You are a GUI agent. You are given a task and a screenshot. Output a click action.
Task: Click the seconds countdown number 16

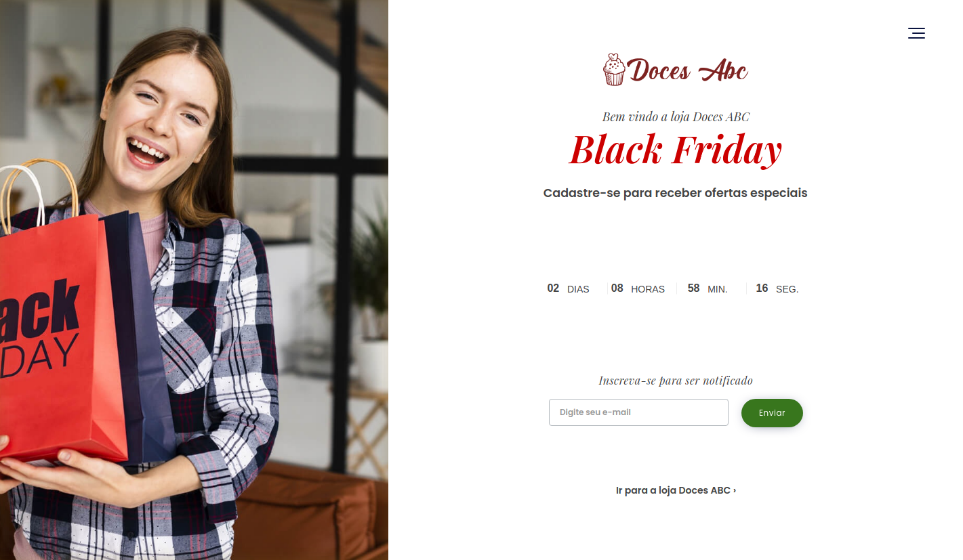(x=762, y=288)
